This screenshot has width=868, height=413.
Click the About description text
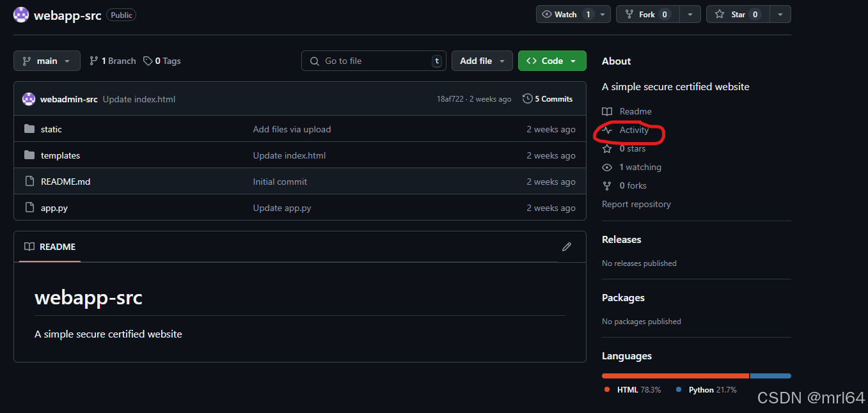(x=675, y=86)
